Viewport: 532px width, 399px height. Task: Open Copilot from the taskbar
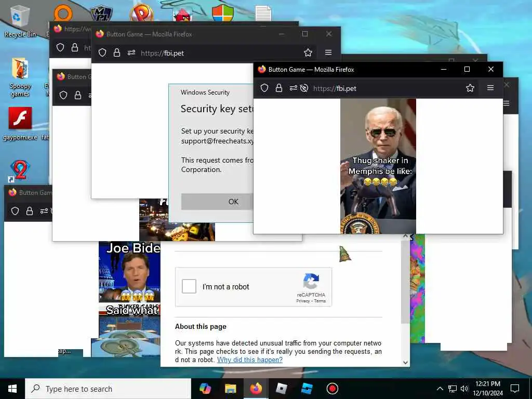[x=205, y=389]
